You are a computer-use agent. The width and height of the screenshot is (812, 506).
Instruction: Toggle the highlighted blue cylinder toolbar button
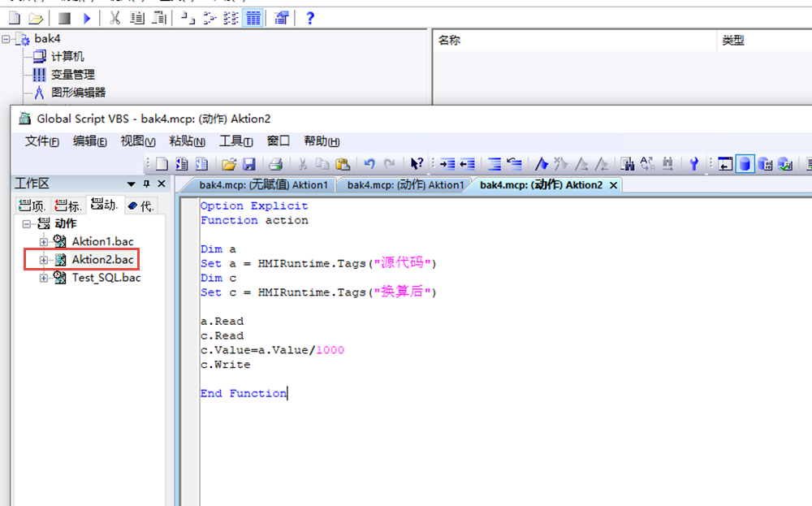tap(745, 164)
